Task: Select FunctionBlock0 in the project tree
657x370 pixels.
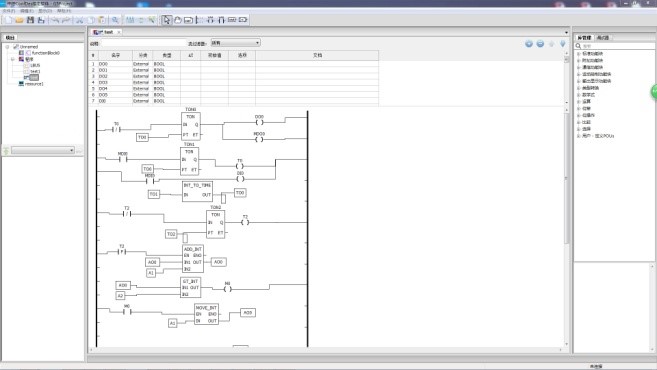Action: 46,53
